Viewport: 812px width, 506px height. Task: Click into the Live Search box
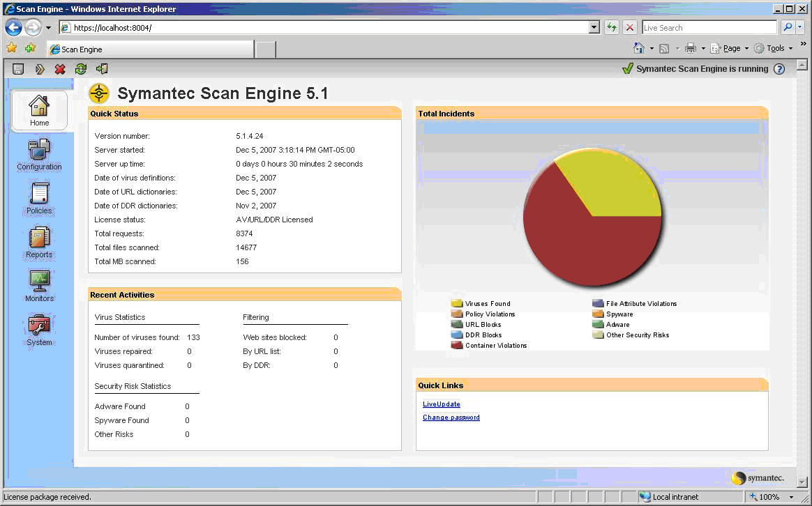(x=709, y=27)
